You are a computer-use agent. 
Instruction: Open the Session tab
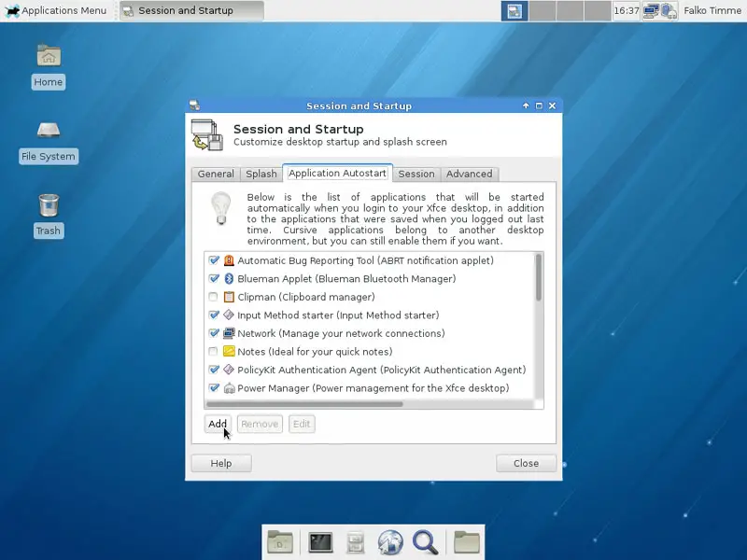[416, 174]
